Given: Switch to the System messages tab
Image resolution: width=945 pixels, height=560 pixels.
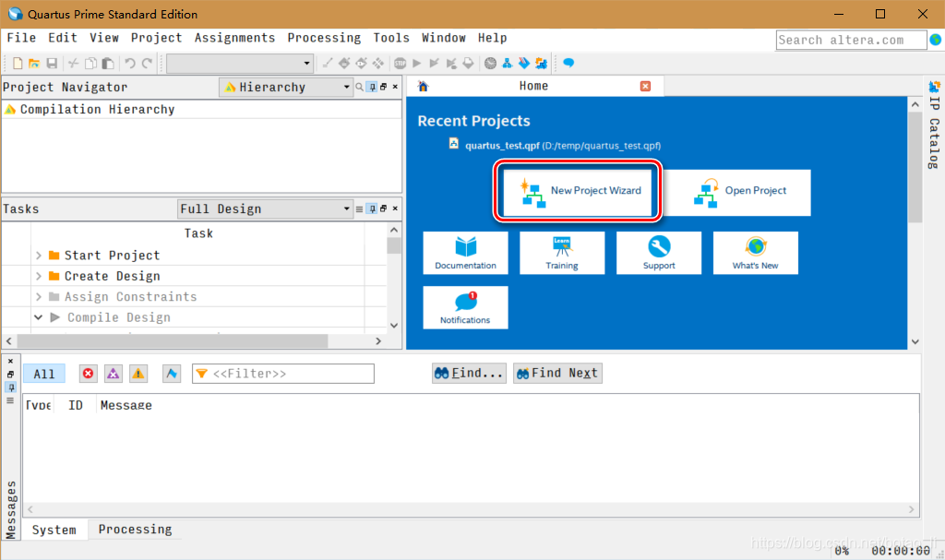Looking at the screenshot, I should coord(54,530).
